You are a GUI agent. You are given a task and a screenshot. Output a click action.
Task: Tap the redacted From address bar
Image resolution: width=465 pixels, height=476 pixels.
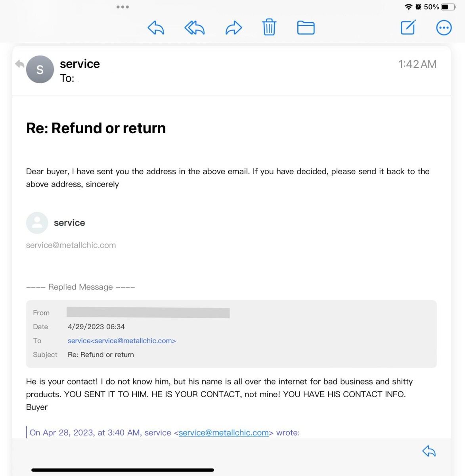point(148,313)
